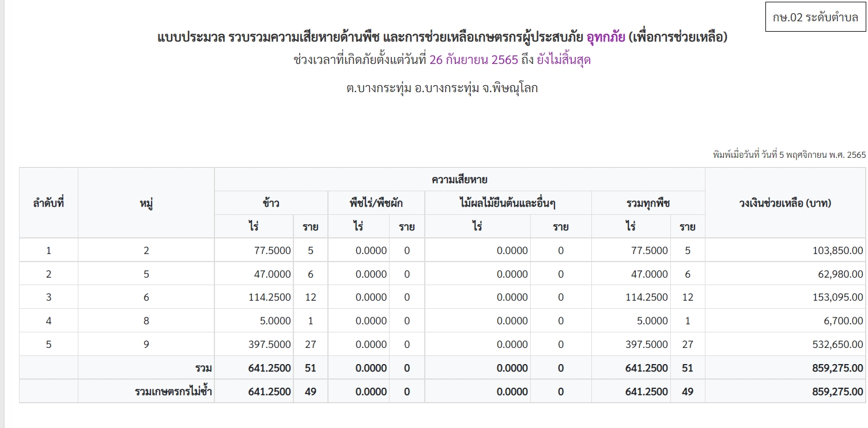
Task: Click the ราย subheader under พืชไร่/พืชผัก
Action: click(x=407, y=226)
